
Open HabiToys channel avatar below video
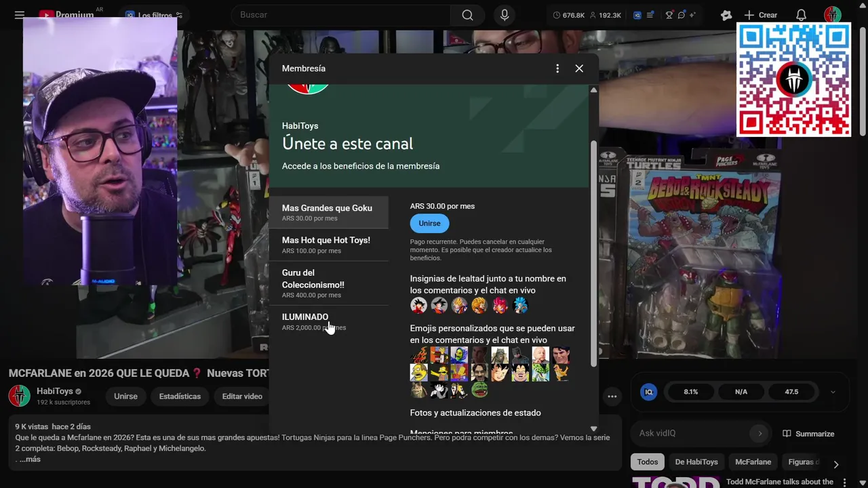[19, 396]
